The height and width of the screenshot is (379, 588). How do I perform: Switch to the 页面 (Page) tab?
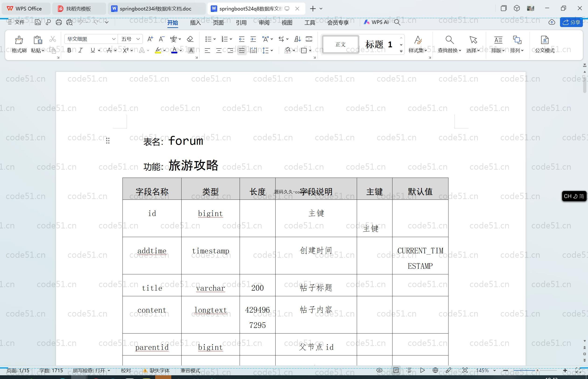pyautogui.click(x=218, y=22)
